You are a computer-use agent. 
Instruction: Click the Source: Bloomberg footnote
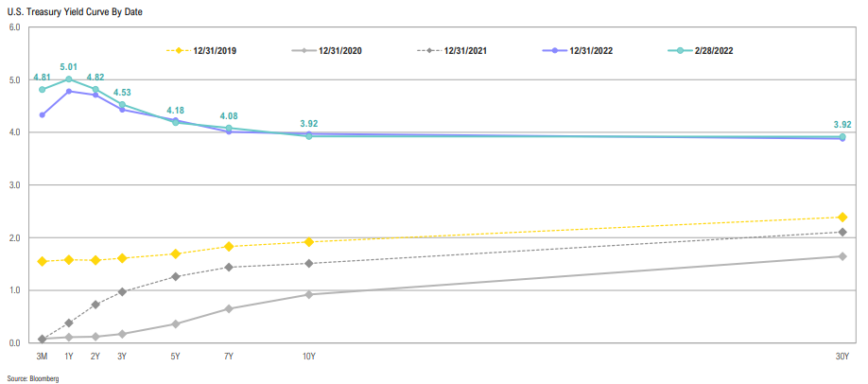33,377
